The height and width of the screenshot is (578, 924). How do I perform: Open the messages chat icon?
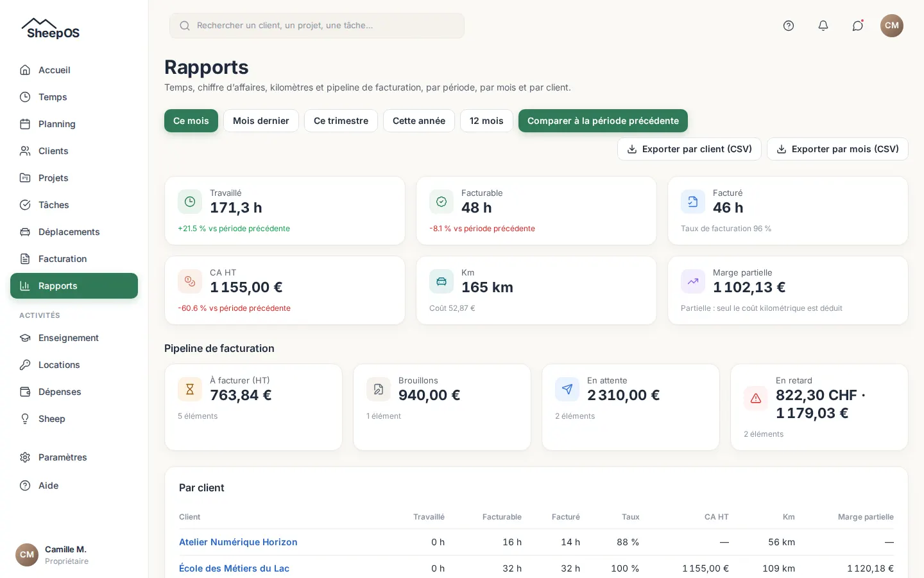(858, 26)
